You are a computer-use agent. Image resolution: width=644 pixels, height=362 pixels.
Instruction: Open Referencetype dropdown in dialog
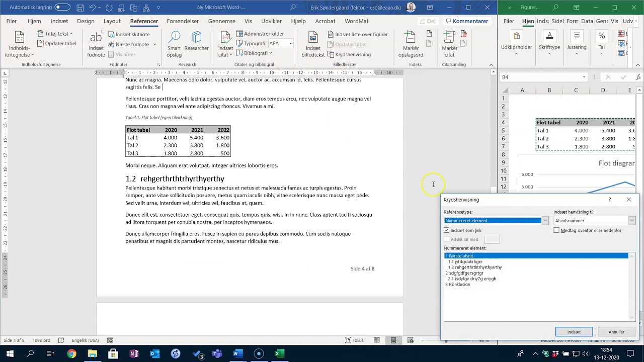(545, 220)
